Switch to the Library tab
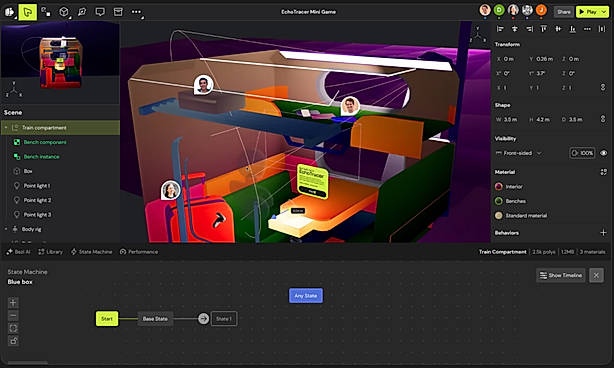Viewport: 614px width, 368px height. tap(51, 252)
